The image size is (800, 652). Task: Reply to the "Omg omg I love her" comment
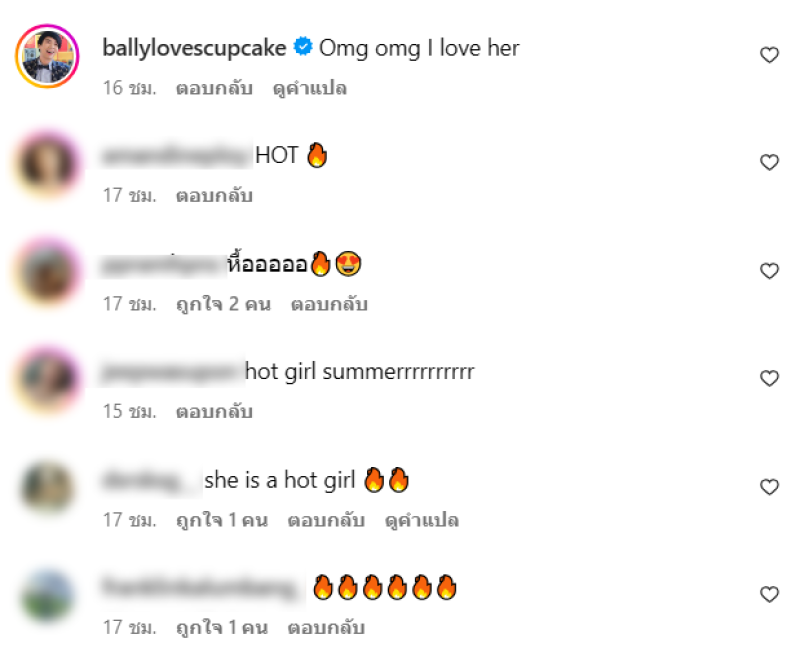(214, 88)
